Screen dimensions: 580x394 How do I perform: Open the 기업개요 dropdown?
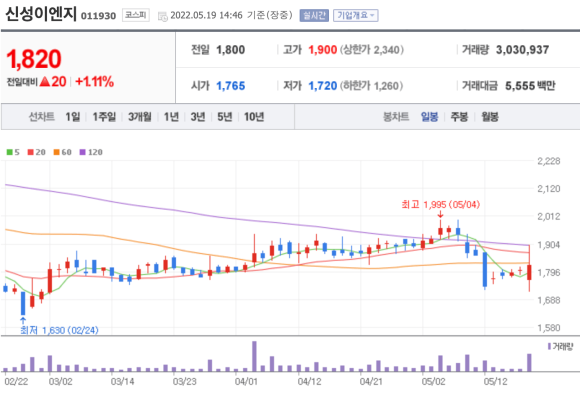355,15
